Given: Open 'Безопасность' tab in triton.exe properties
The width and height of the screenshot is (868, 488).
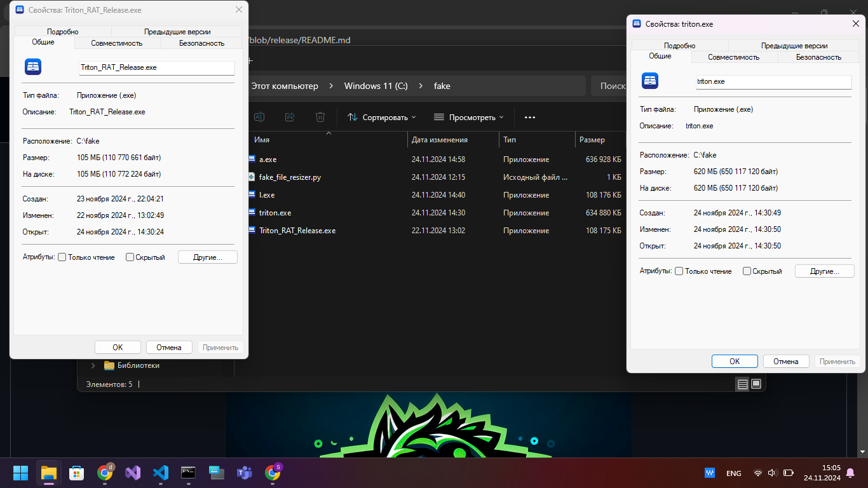Looking at the screenshot, I should [x=818, y=57].
